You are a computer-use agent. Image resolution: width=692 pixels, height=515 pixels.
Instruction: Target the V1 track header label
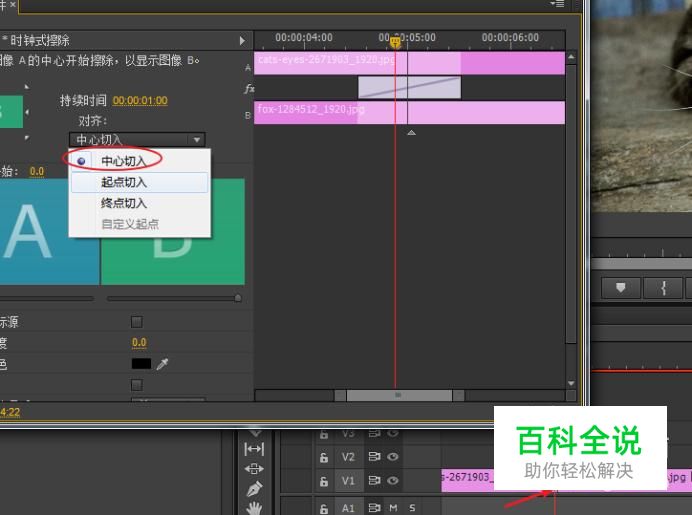click(348, 481)
